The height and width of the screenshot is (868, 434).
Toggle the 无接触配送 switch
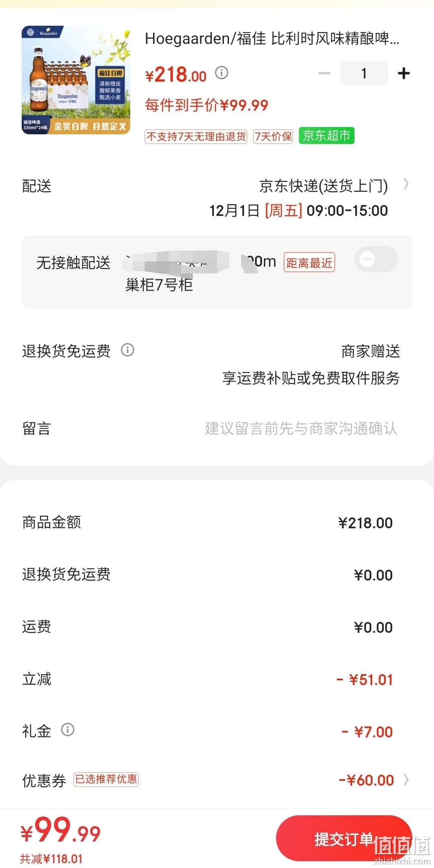[376, 259]
